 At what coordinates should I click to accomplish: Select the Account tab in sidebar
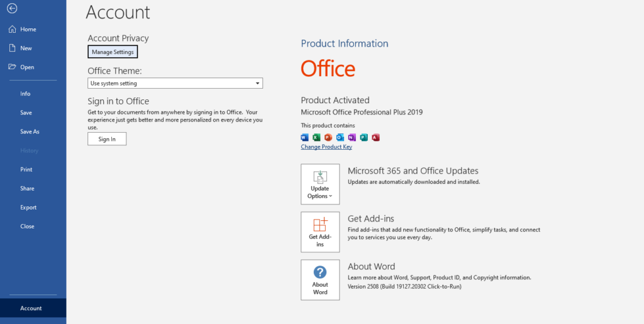coord(33,308)
